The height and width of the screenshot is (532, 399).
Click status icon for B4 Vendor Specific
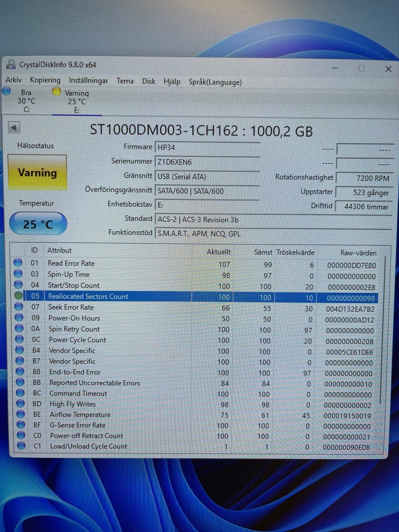[20, 350]
